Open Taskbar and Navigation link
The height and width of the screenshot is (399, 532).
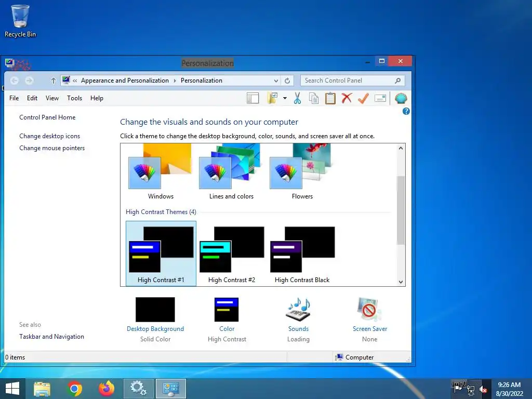click(51, 337)
